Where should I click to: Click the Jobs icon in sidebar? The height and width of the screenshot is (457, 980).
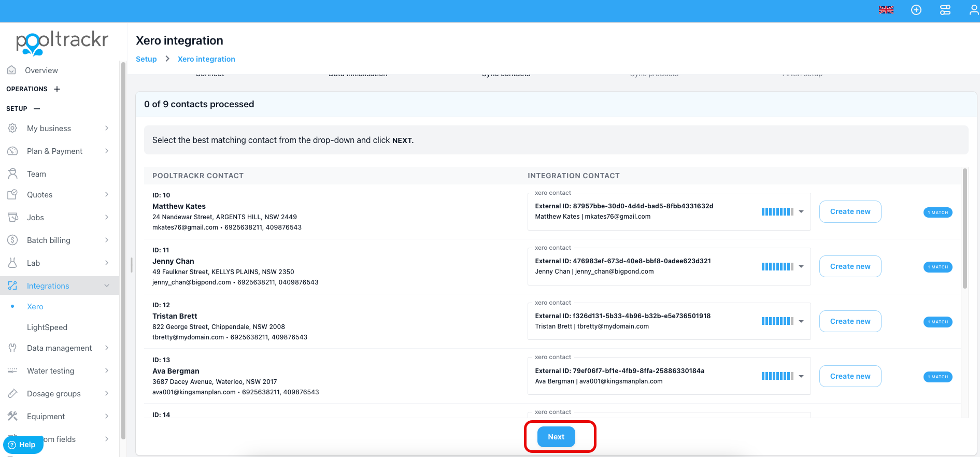point(12,217)
